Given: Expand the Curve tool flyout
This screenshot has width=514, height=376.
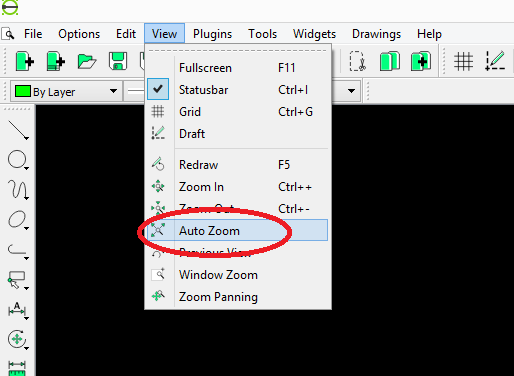Looking at the screenshot, I should (x=18, y=190).
